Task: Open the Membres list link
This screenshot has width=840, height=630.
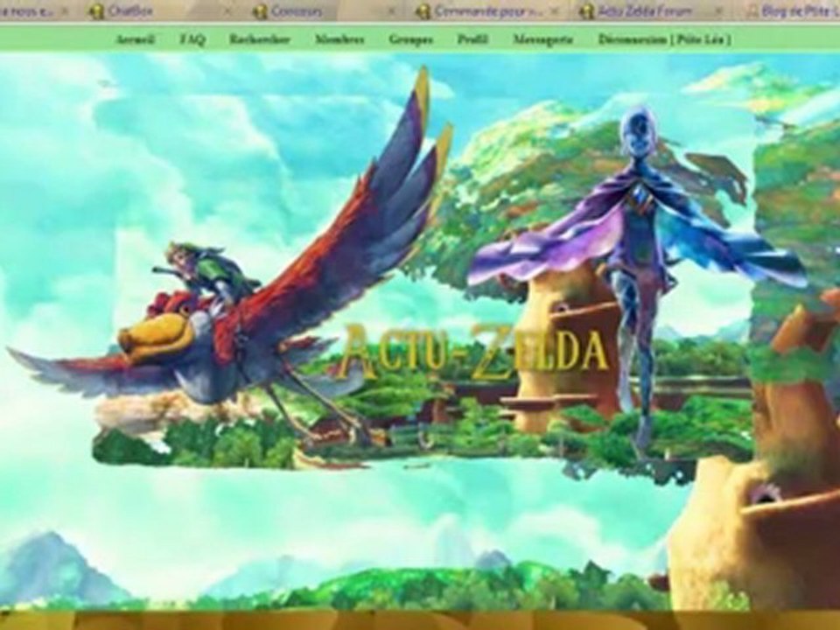Action: coord(339,39)
